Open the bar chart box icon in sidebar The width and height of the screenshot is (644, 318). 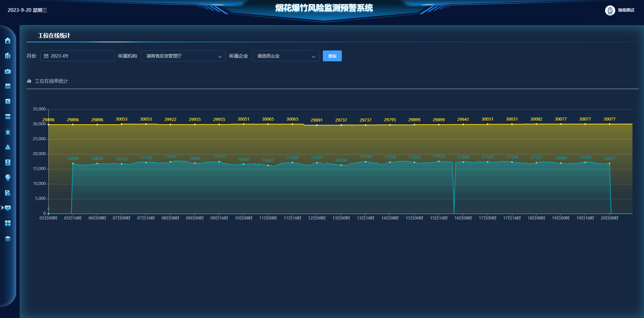click(8, 86)
